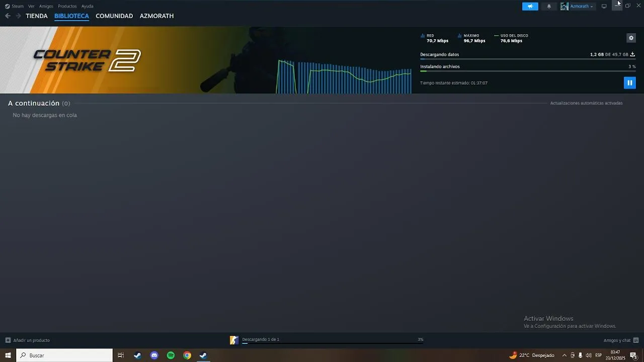Open Google Chrome from the taskbar

click(187, 355)
